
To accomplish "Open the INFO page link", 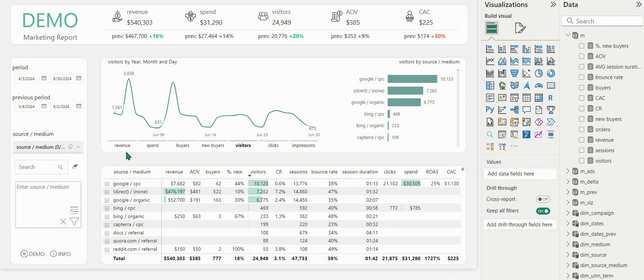I will pyautogui.click(x=61, y=254).
